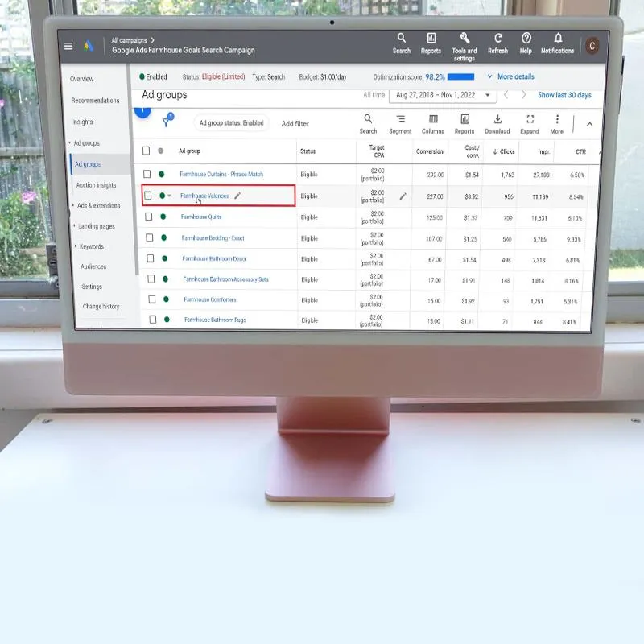
Task: Download the ad groups table
Action: point(497,120)
